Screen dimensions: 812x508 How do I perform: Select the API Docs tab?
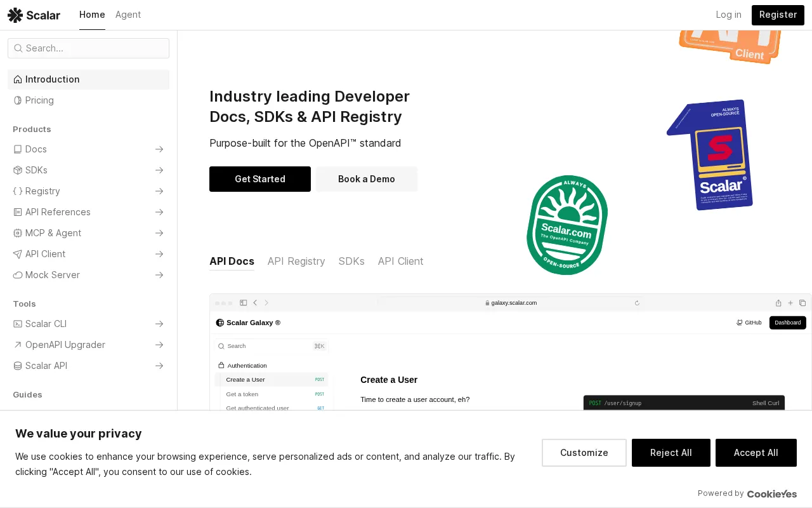(232, 261)
